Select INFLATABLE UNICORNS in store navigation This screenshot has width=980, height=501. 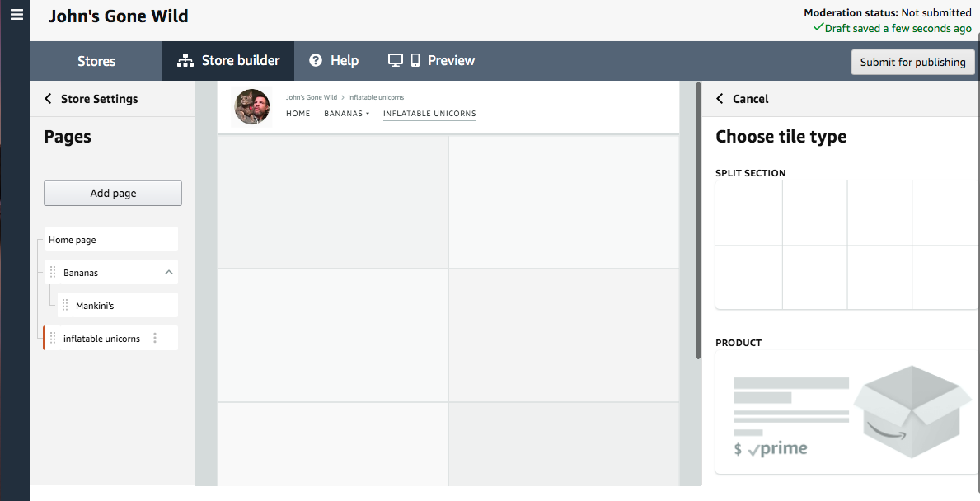tap(429, 114)
